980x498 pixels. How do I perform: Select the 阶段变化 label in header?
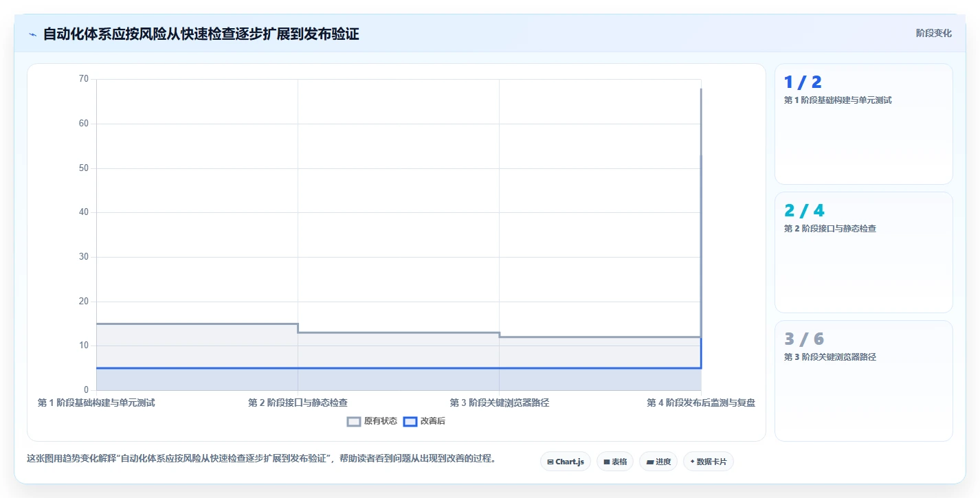coord(934,33)
